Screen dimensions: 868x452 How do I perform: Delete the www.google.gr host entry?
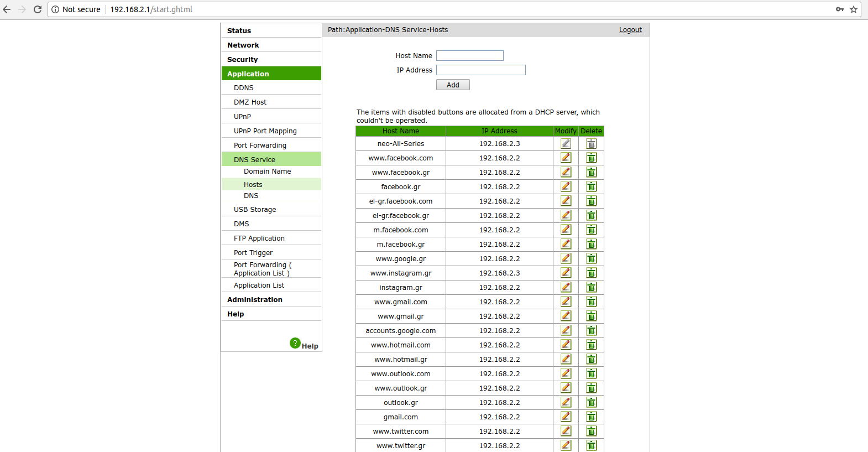point(591,258)
